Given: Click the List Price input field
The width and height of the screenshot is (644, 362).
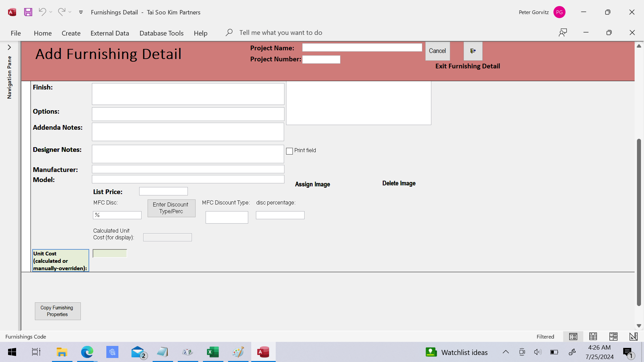Looking at the screenshot, I should coord(163,191).
